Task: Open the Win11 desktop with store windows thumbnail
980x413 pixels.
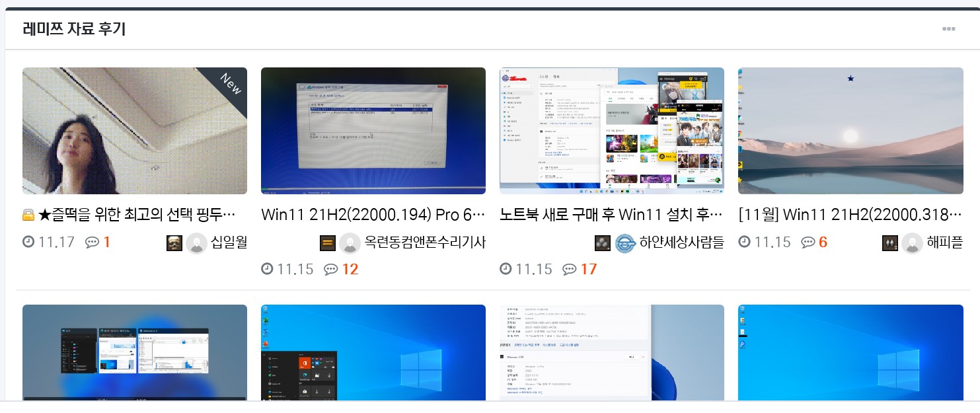Action: pos(611,131)
